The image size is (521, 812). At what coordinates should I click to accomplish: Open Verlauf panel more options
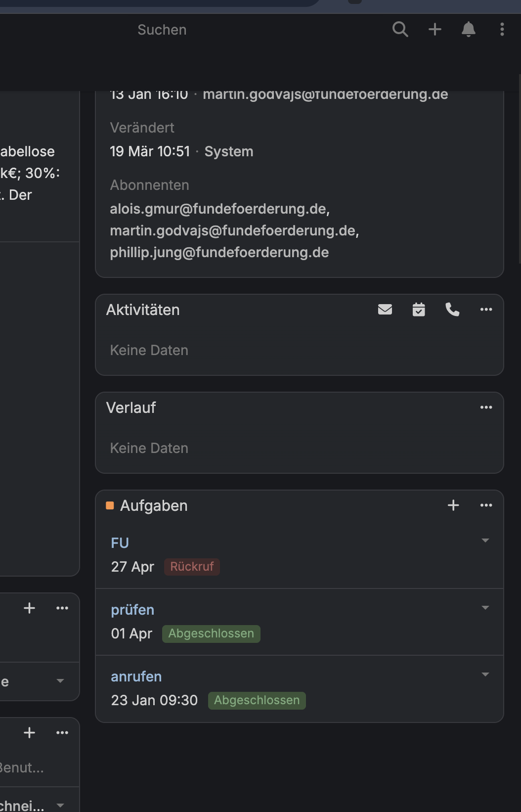(486, 407)
